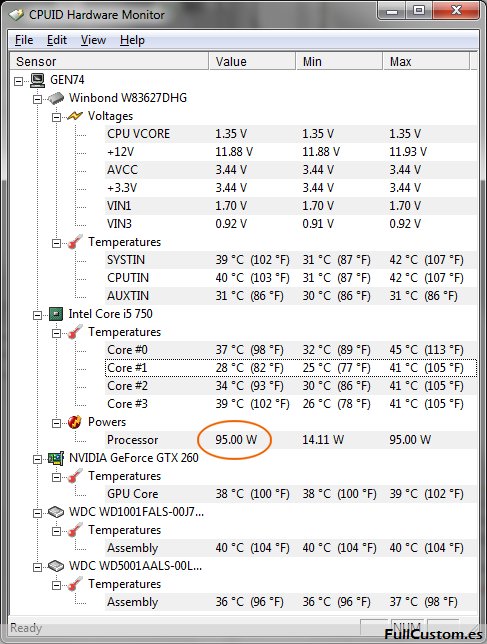Open the File menu

coord(24,40)
